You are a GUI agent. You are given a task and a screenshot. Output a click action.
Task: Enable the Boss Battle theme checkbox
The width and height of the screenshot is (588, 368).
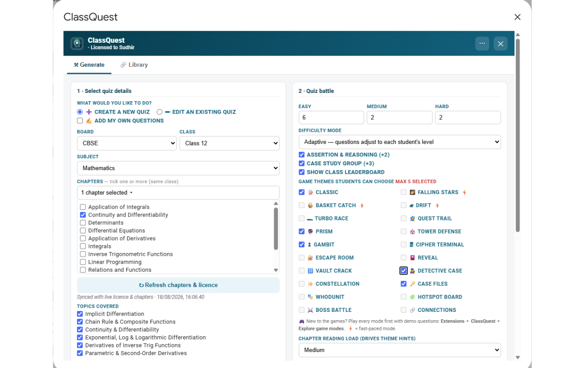coord(302,310)
